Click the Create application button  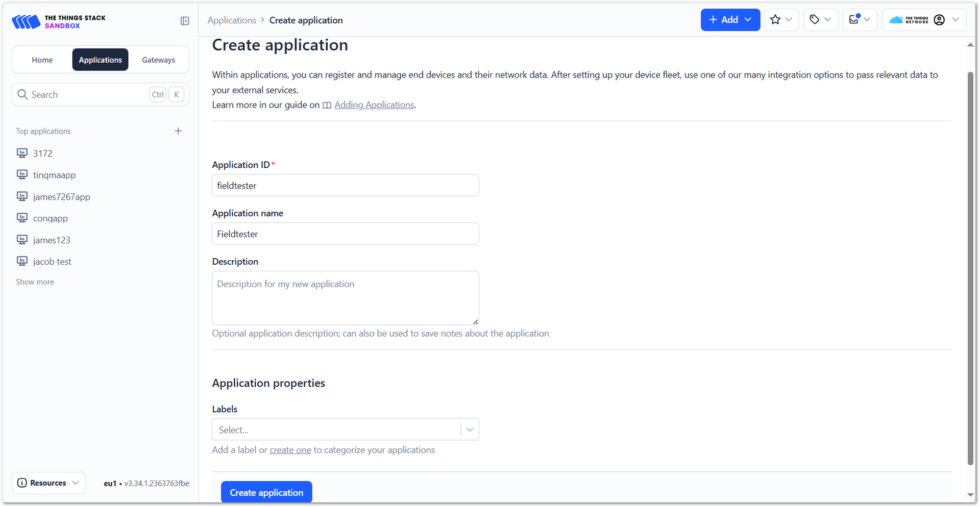[266, 492]
